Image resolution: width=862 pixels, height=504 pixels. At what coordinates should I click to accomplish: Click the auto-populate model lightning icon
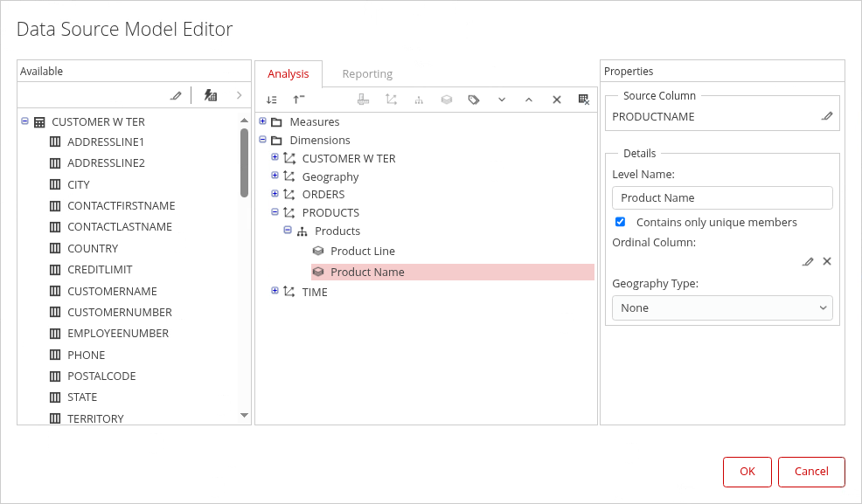tap(210, 95)
